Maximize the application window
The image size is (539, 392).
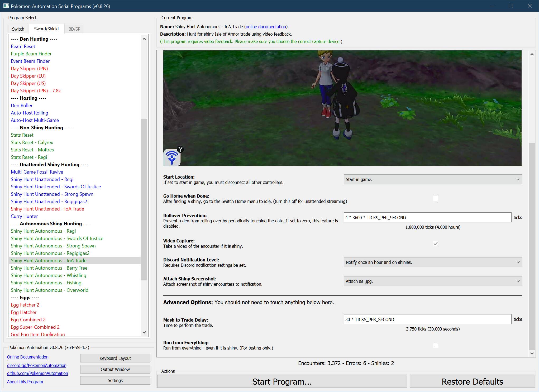point(511,6)
